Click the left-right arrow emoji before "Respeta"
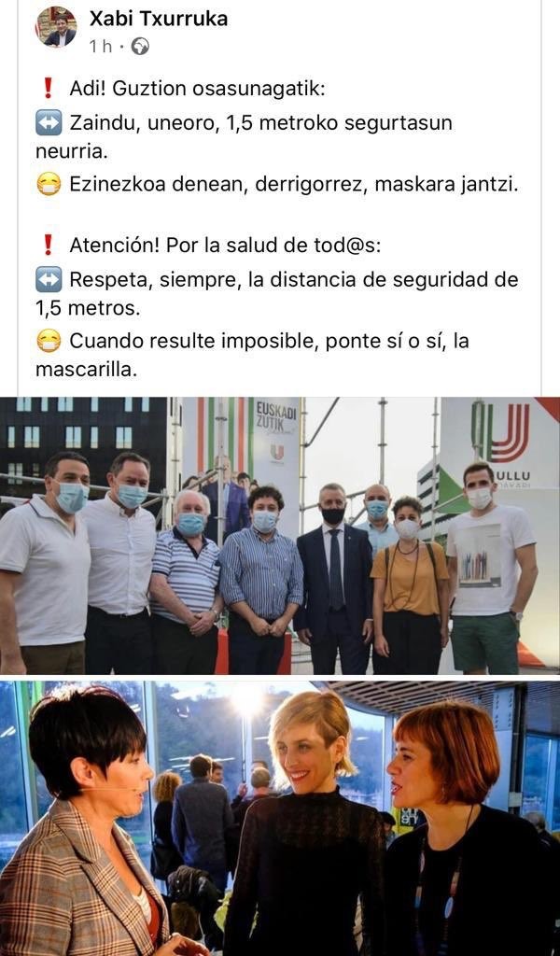560x956 pixels. coord(49,280)
